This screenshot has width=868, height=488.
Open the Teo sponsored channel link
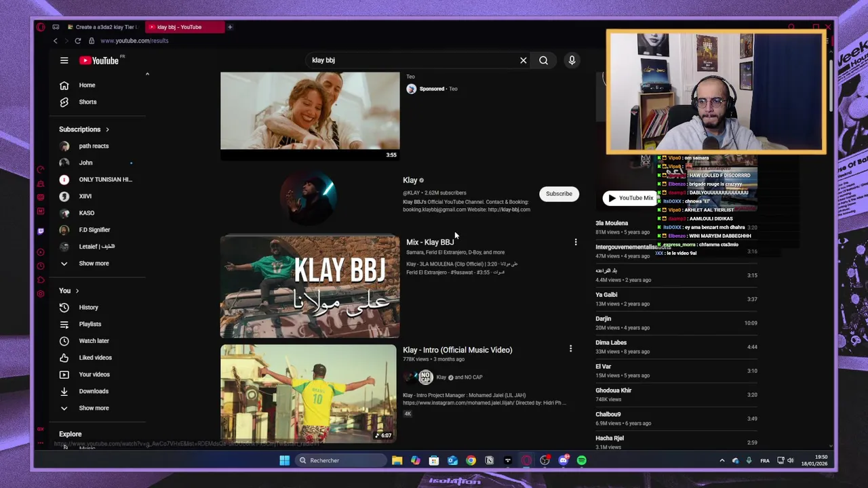tap(453, 89)
